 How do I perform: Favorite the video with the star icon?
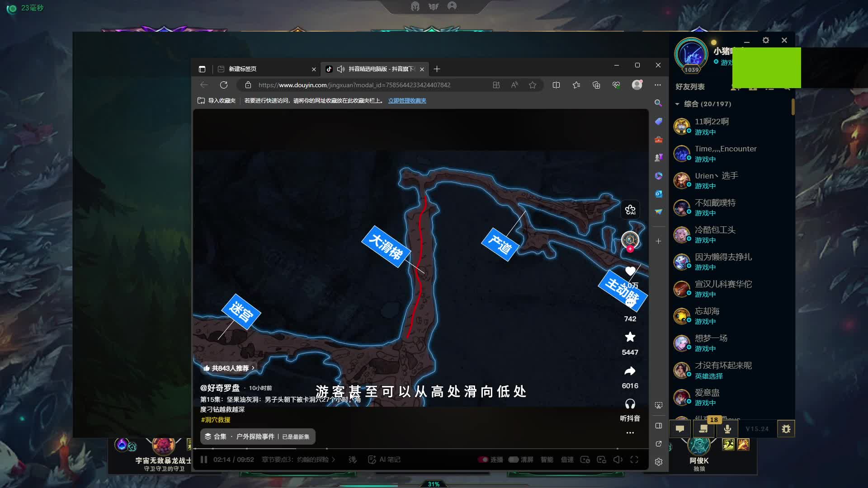point(630,337)
